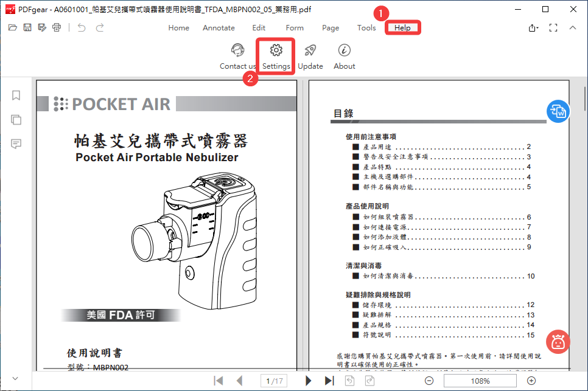The height and width of the screenshot is (391, 588).
Task: Check for Update with the rocket icon
Action: [310, 57]
